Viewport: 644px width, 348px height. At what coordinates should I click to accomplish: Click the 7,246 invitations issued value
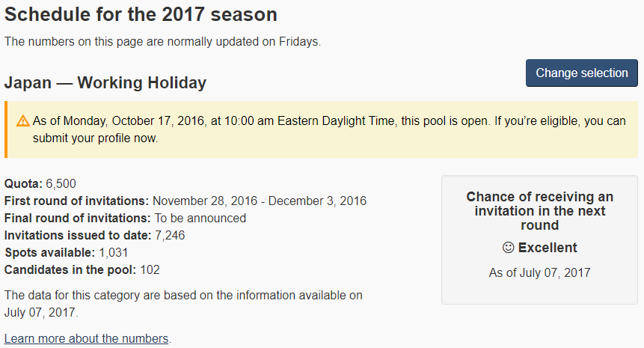(x=170, y=235)
